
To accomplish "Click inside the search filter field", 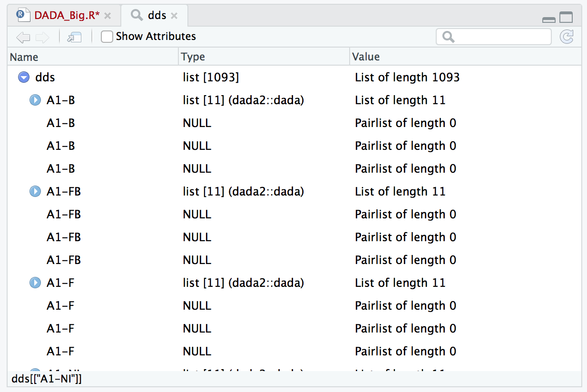I will pyautogui.click(x=495, y=37).
